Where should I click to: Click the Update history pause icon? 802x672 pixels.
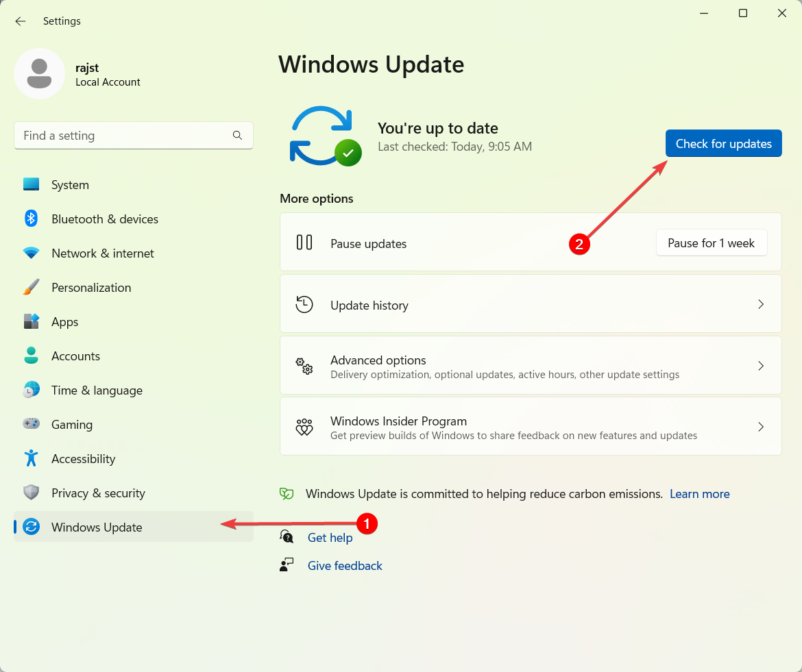click(x=304, y=304)
